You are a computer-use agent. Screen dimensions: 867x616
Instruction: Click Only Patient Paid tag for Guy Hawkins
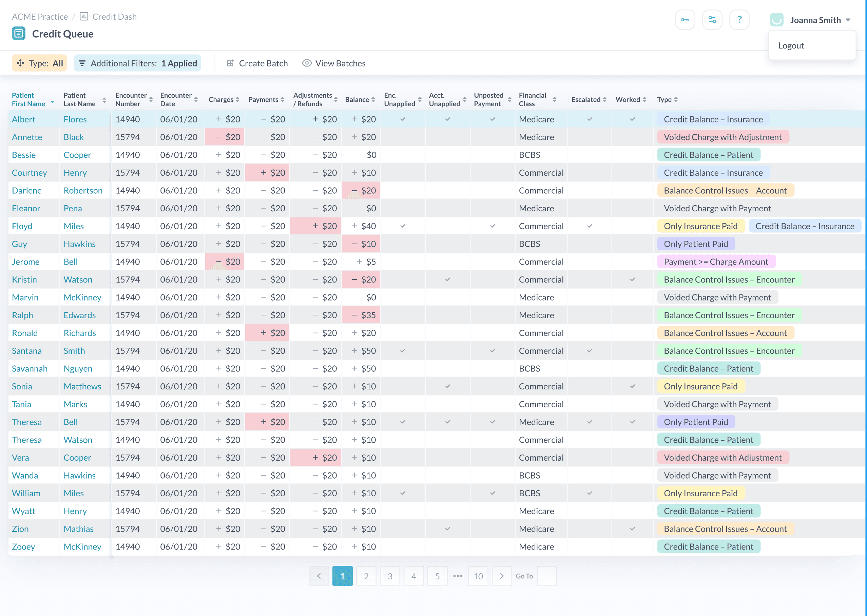[x=696, y=244]
